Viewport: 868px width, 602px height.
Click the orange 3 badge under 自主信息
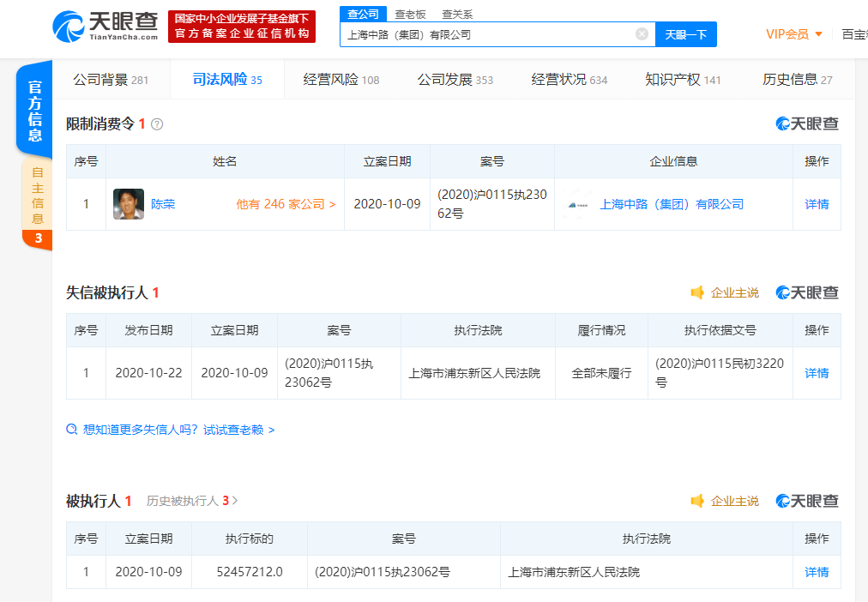pyautogui.click(x=38, y=238)
